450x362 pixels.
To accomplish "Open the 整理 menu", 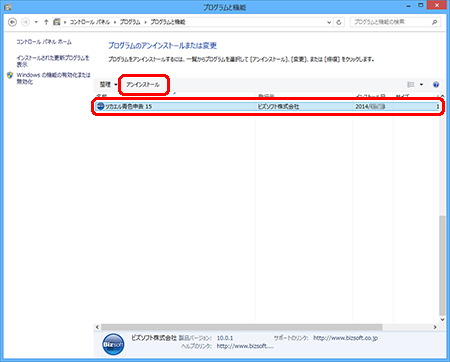I will tap(108, 85).
